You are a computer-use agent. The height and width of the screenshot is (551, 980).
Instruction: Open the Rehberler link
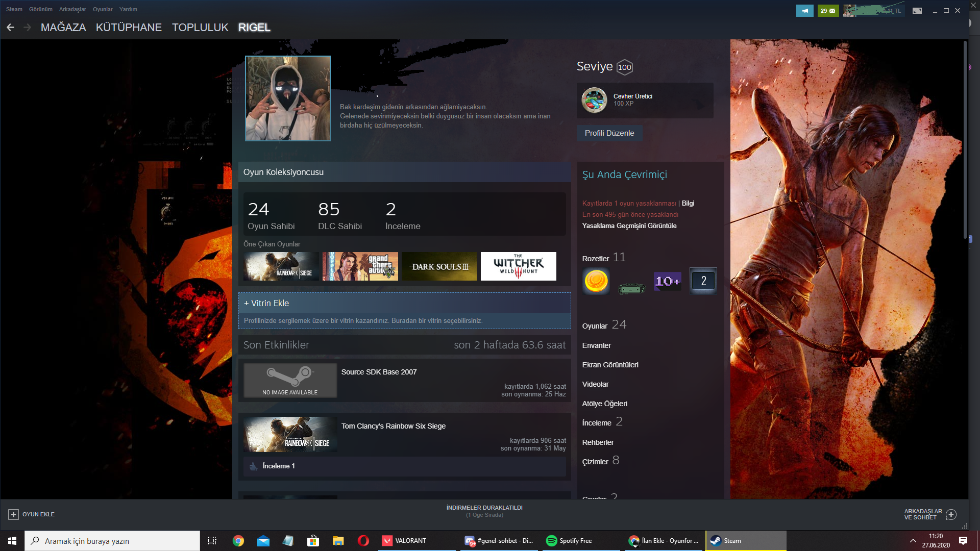pyautogui.click(x=598, y=442)
